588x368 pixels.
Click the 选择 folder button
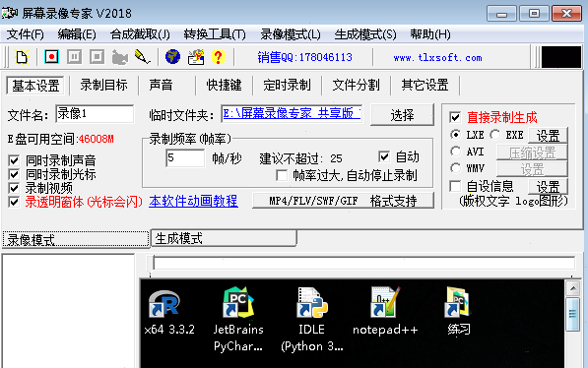pyautogui.click(x=402, y=115)
